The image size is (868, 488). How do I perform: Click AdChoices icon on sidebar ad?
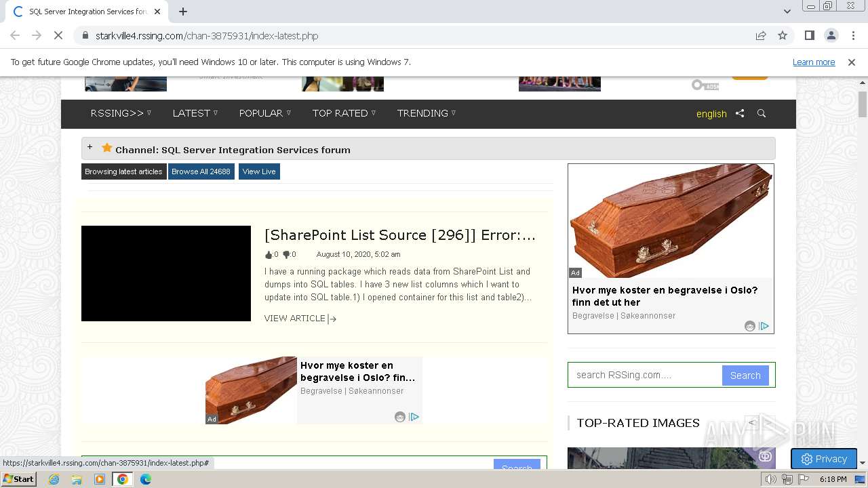click(764, 326)
